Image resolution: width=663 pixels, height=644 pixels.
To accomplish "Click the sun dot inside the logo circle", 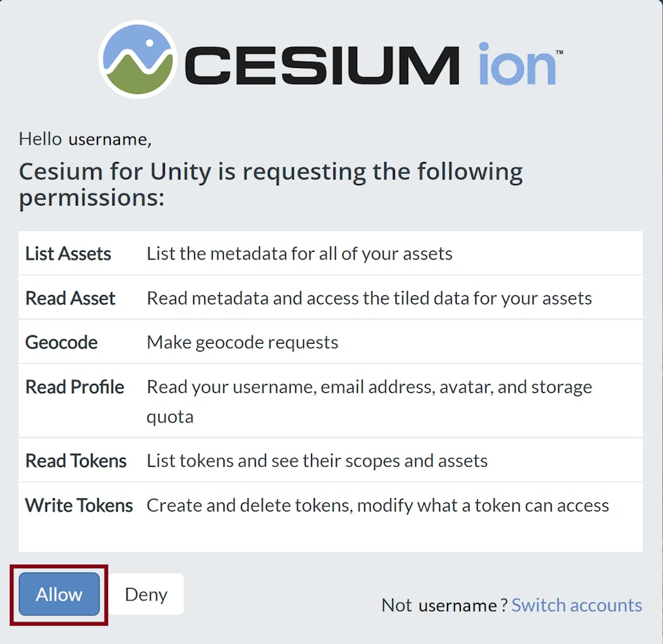I will click(149, 43).
